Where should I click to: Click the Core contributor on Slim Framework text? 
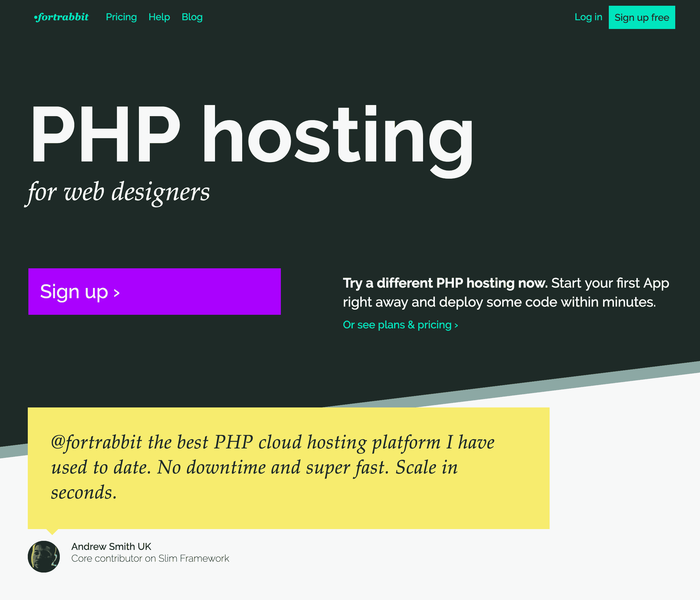[150, 558]
